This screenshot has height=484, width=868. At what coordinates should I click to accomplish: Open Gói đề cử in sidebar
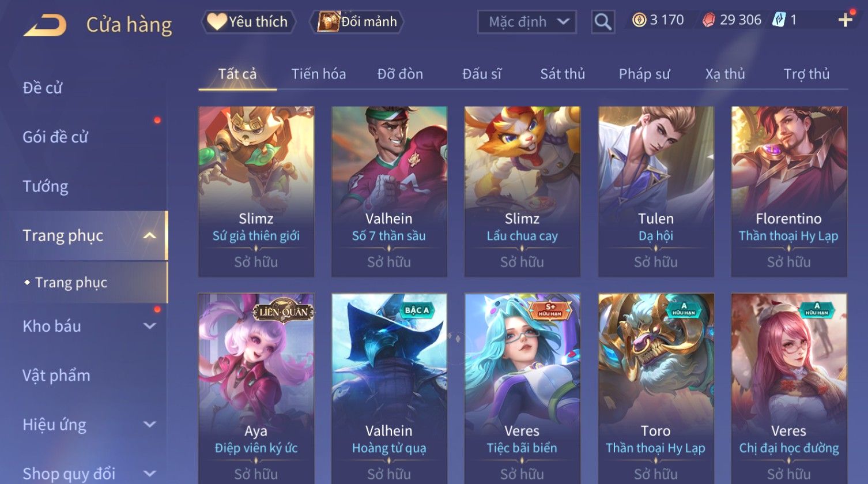[x=55, y=137]
